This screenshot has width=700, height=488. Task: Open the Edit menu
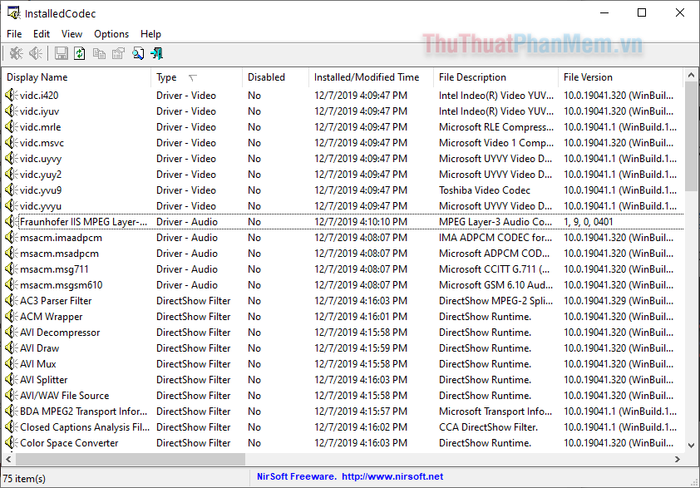click(41, 34)
